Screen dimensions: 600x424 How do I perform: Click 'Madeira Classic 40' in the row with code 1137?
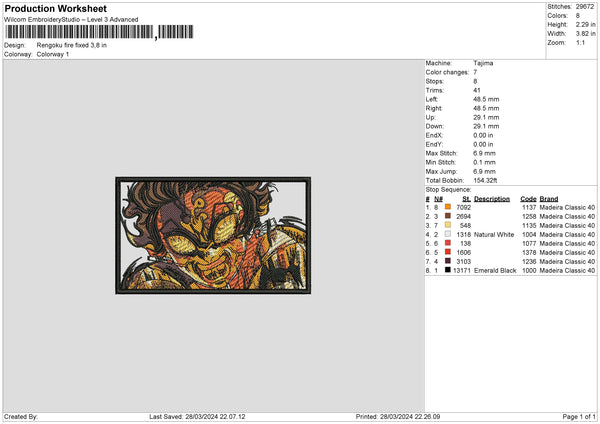tap(567, 207)
